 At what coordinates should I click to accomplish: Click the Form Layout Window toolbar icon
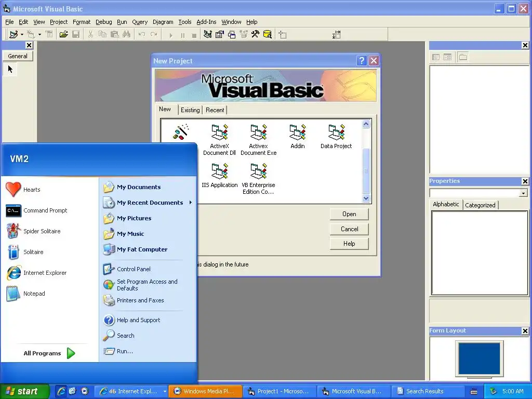[232, 34]
